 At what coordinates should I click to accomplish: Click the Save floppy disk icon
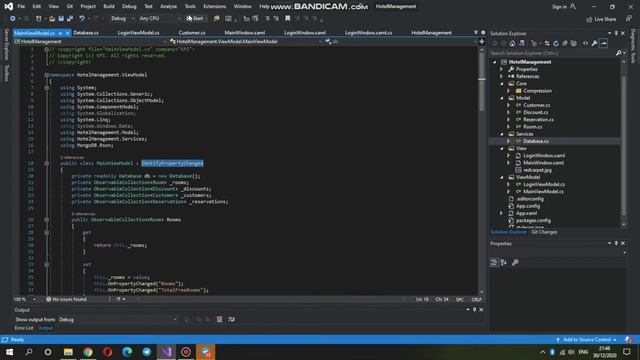(x=61, y=18)
